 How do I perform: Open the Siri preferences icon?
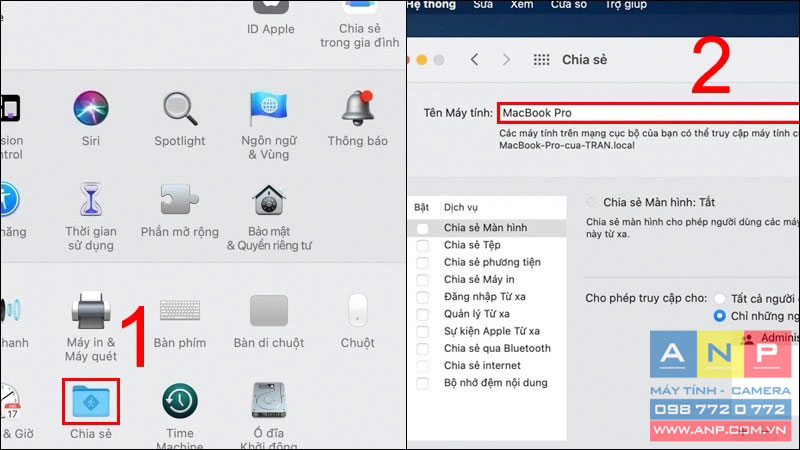click(x=91, y=108)
